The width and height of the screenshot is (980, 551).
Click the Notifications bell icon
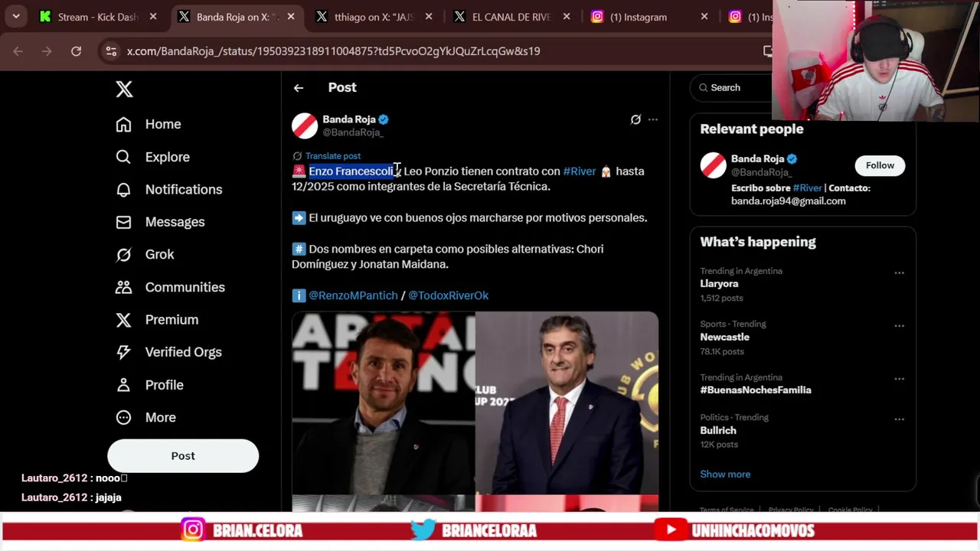click(123, 189)
